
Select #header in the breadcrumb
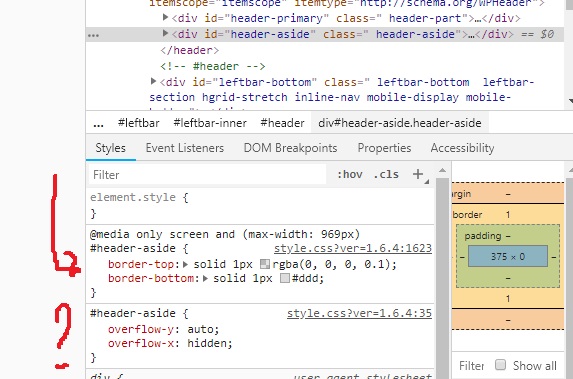282,123
